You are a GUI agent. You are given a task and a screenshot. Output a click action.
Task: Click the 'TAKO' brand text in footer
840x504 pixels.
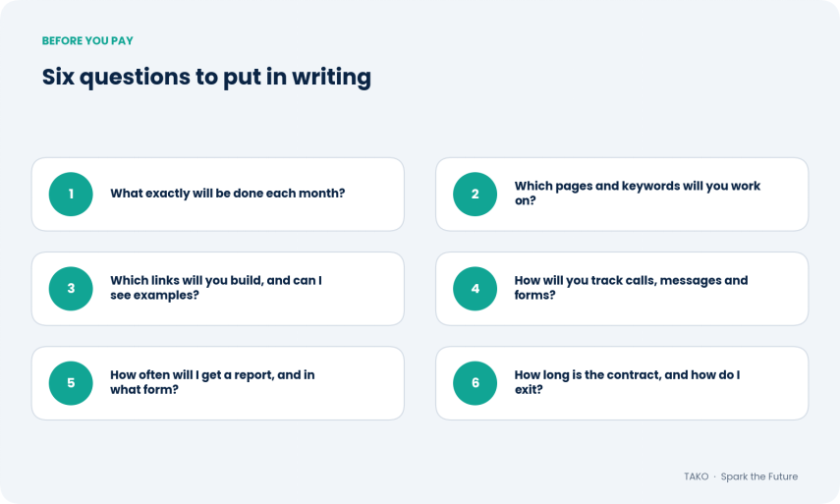pos(696,476)
